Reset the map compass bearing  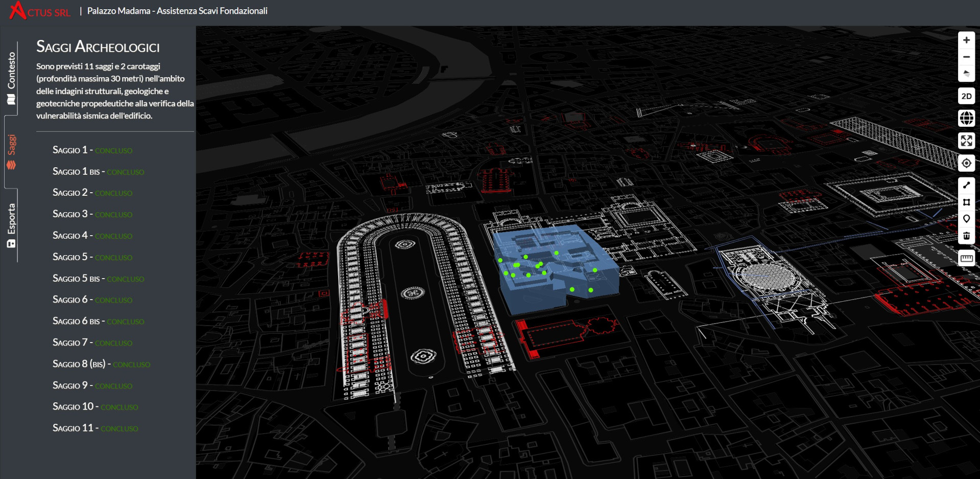966,74
